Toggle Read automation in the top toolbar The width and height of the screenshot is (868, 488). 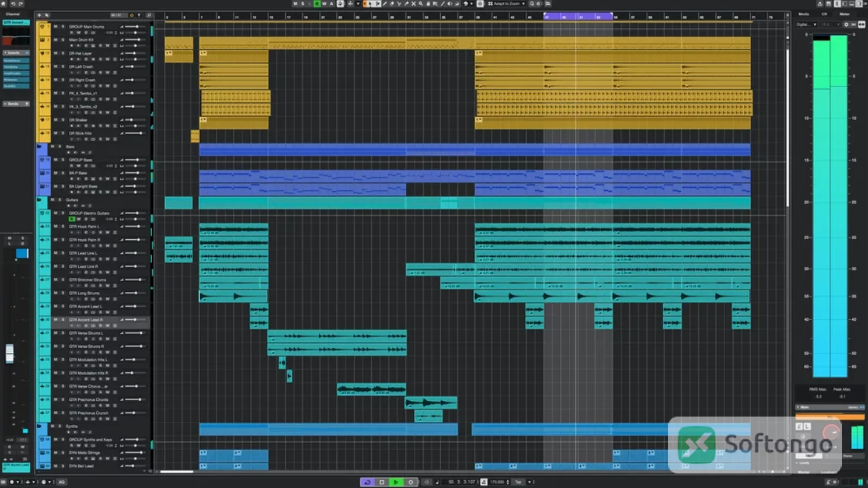[x=317, y=4]
